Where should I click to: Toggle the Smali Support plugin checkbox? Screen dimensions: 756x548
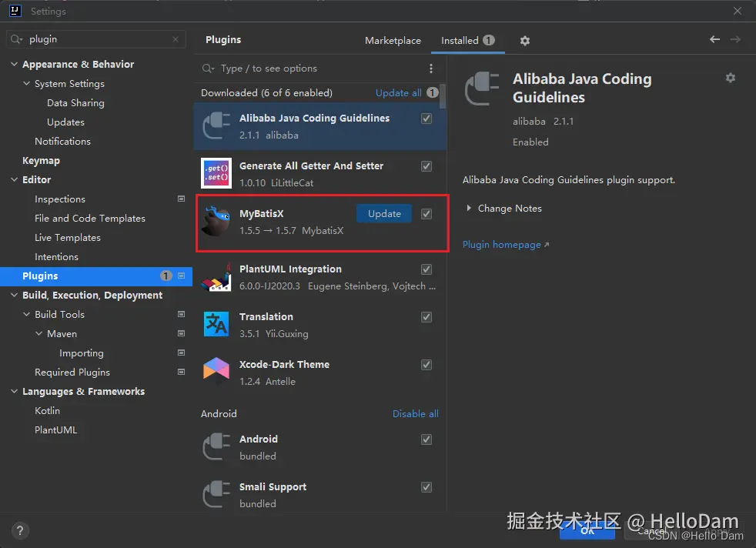coord(427,487)
